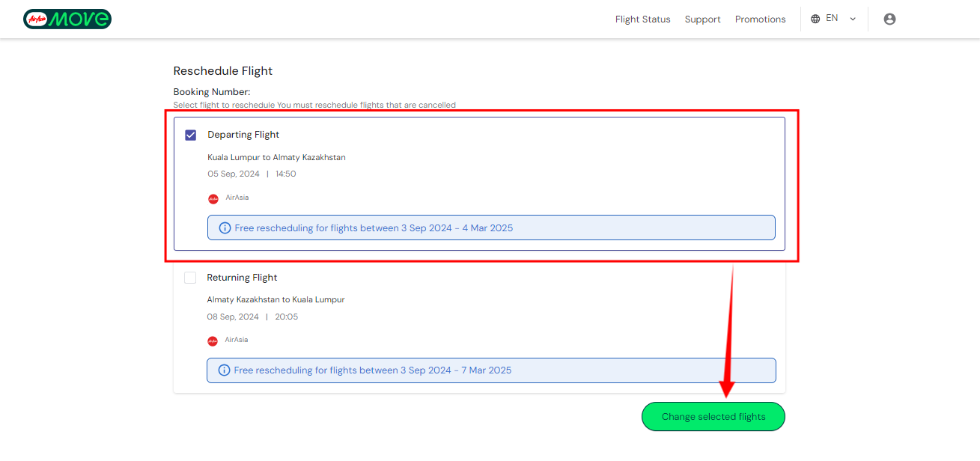Image resolution: width=980 pixels, height=461 pixels.
Task: Click the AirAsia MOVE logo
Action: pyautogui.click(x=67, y=19)
